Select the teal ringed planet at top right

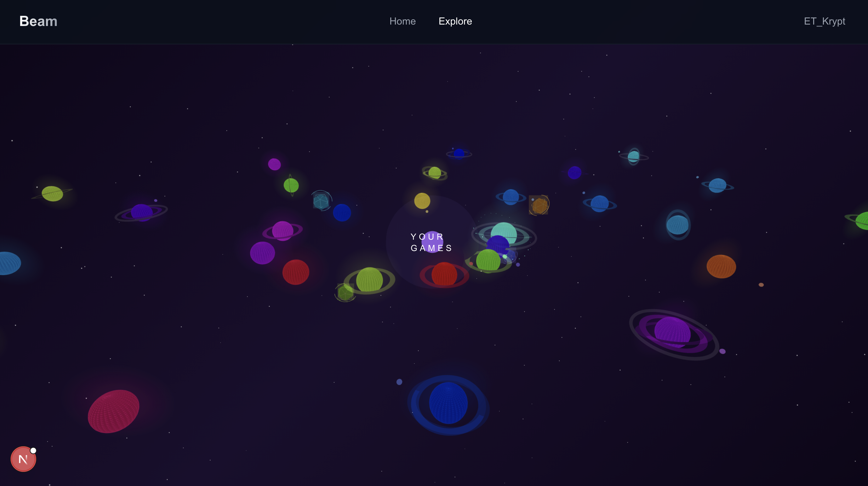coord(634,157)
